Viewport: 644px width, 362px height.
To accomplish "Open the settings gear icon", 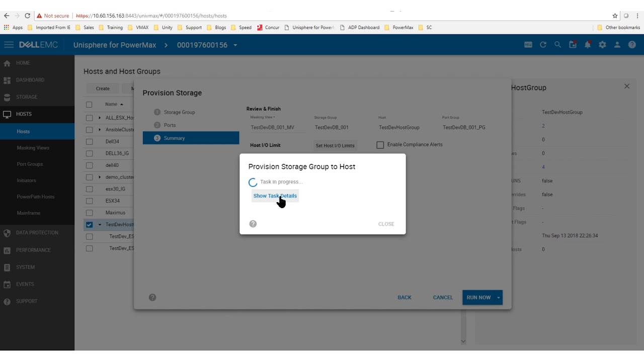I will (x=602, y=45).
